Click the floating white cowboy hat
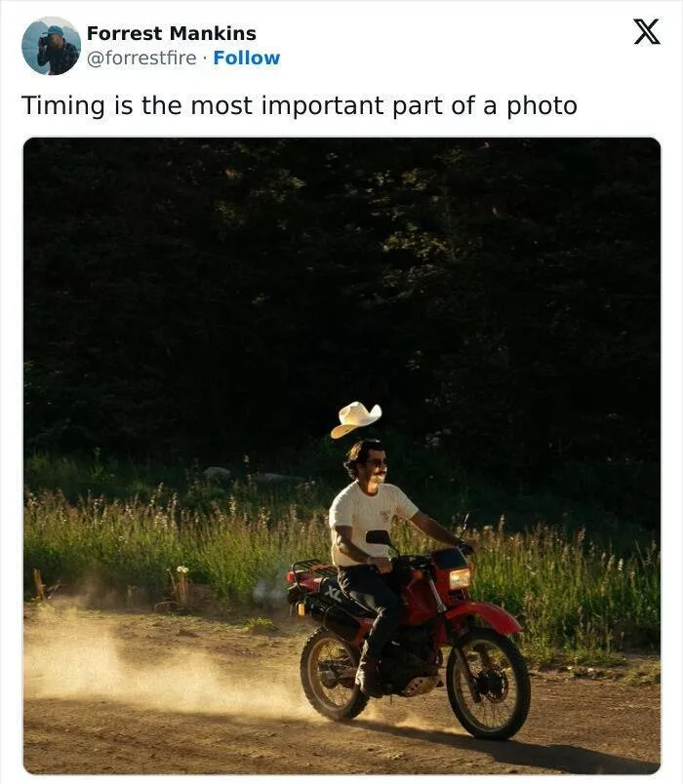 coord(356,419)
